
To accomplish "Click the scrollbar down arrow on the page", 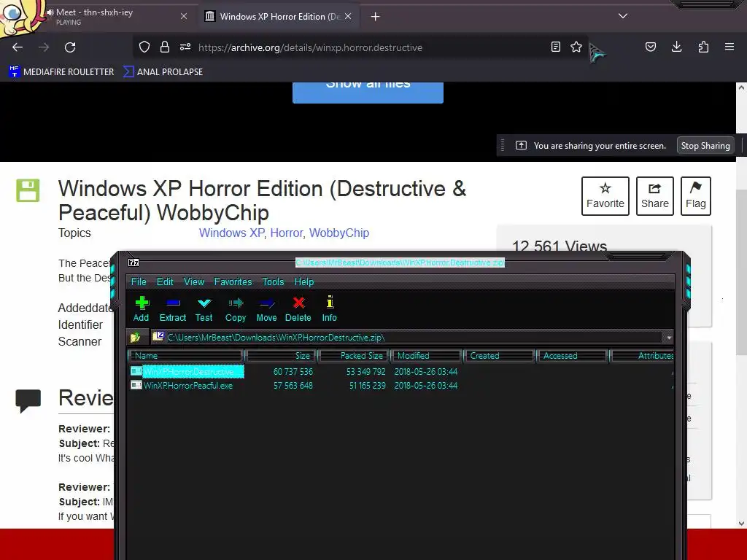I will pos(741,524).
